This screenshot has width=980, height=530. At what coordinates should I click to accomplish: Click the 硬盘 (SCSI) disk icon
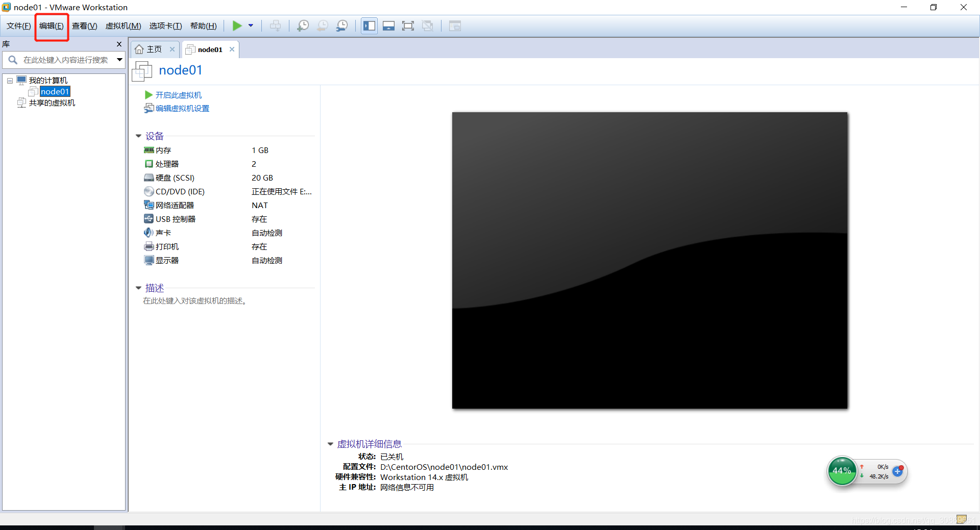point(149,178)
